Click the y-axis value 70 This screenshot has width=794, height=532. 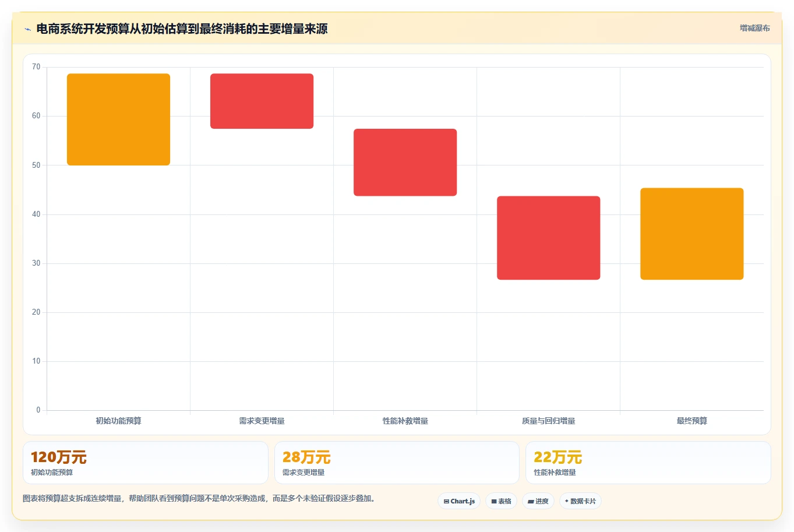click(x=36, y=67)
